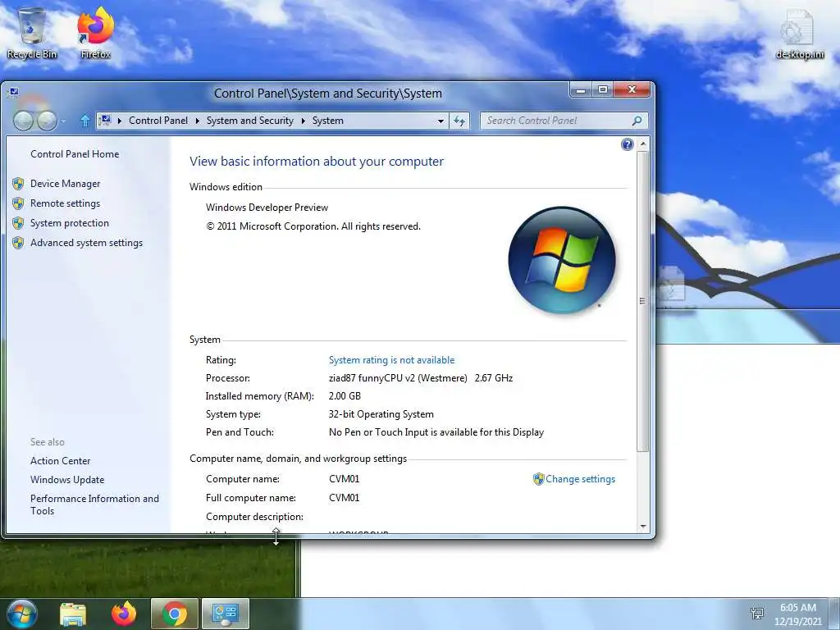840x630 pixels.
Task: Click System rating is not available link
Action: pos(391,360)
